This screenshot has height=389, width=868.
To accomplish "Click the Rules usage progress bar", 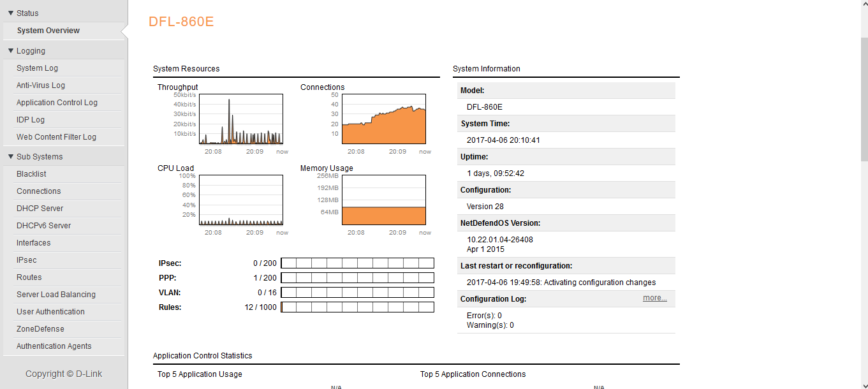I will [358, 307].
